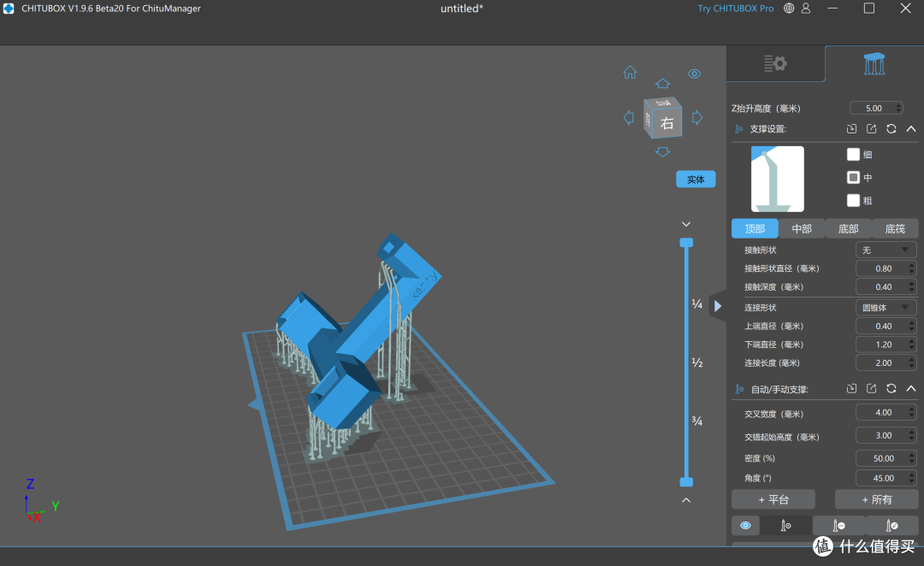Open the slice settings tab with gear

[x=775, y=63]
